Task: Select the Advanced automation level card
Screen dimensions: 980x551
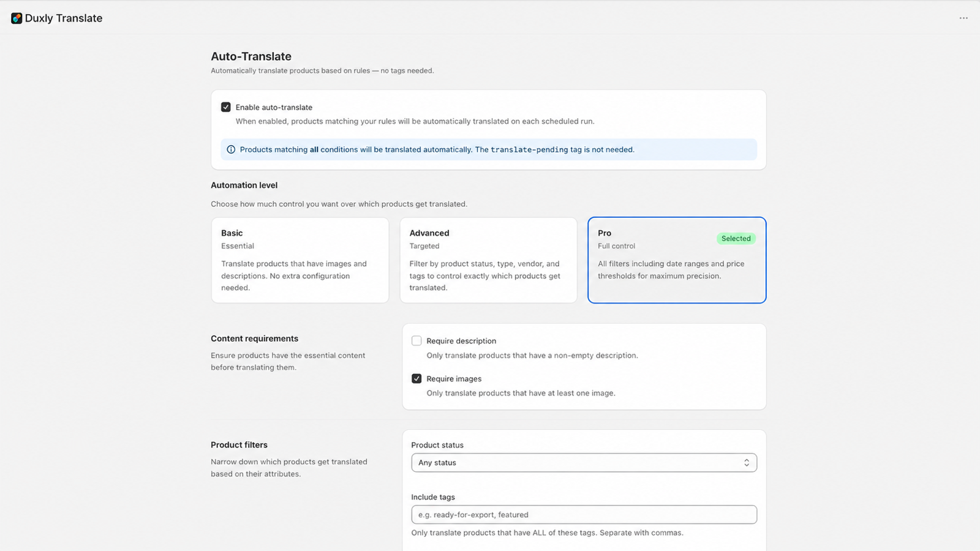Action: (x=488, y=260)
